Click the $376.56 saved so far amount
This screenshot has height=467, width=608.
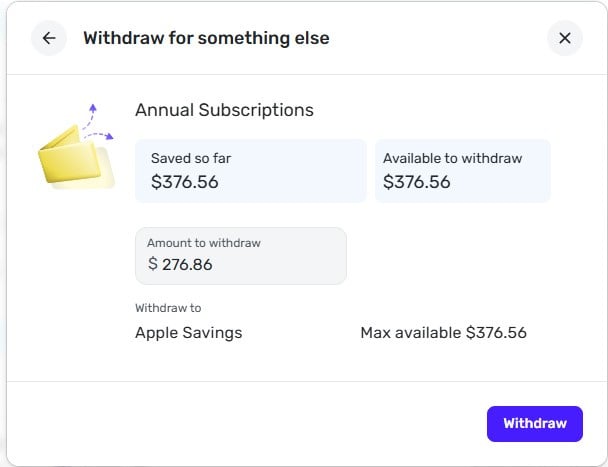pos(185,182)
